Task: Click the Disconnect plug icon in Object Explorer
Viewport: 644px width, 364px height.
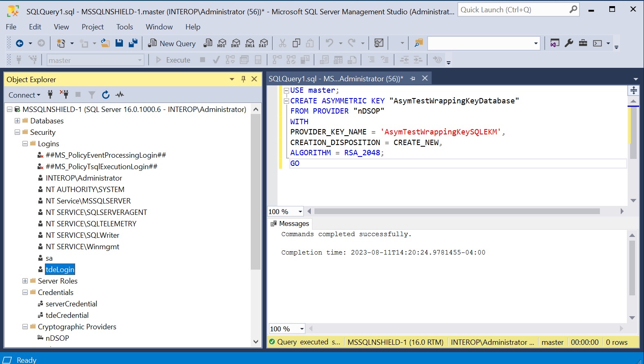Action: tap(64, 95)
